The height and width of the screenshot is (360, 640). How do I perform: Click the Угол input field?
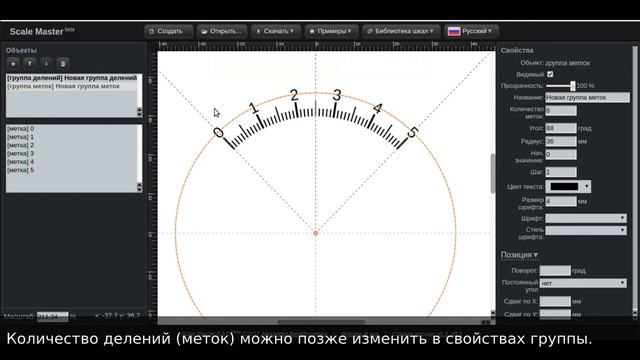click(561, 128)
